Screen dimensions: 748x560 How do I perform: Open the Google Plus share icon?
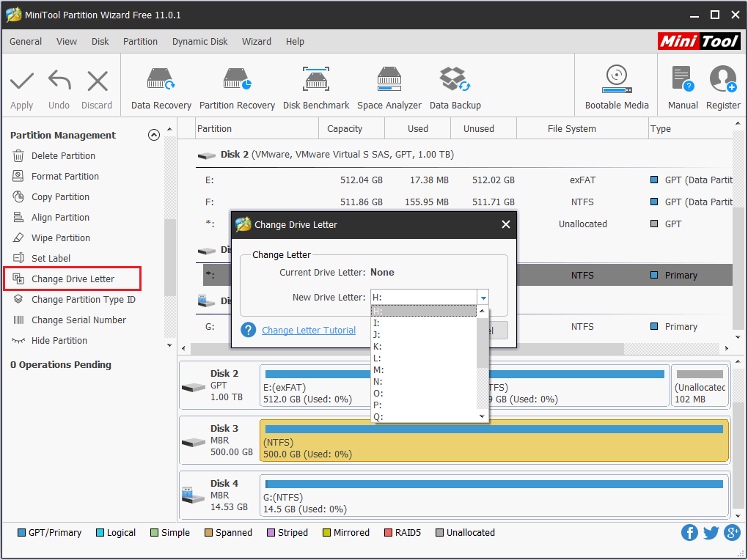click(x=732, y=532)
